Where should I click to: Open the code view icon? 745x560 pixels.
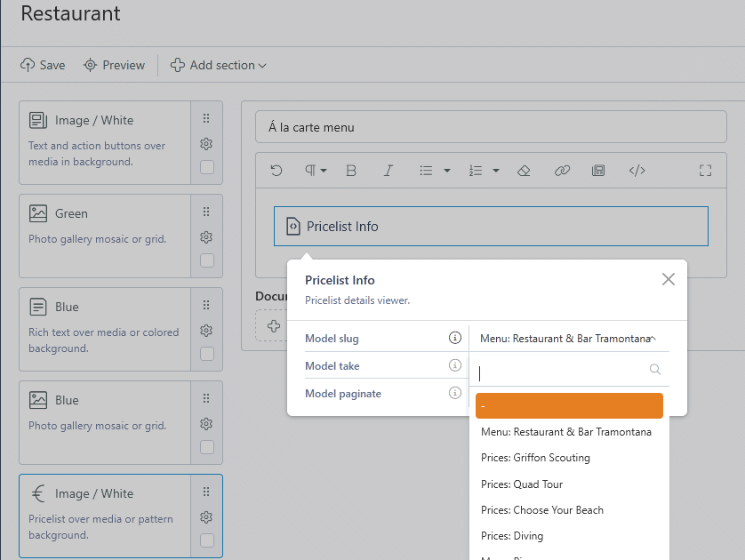click(637, 171)
